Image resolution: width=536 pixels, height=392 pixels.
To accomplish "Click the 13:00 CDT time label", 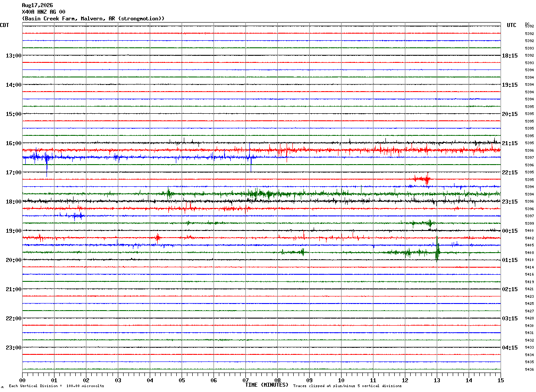I will click(13, 56).
